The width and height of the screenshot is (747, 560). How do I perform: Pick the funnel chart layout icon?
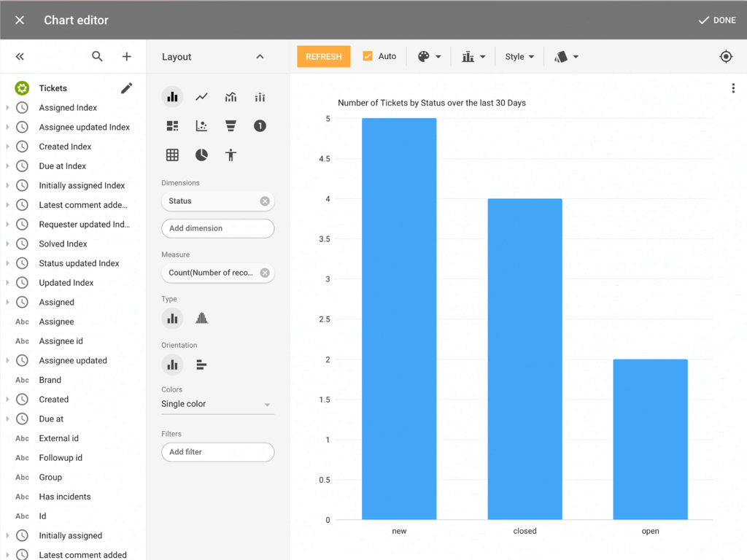point(231,126)
